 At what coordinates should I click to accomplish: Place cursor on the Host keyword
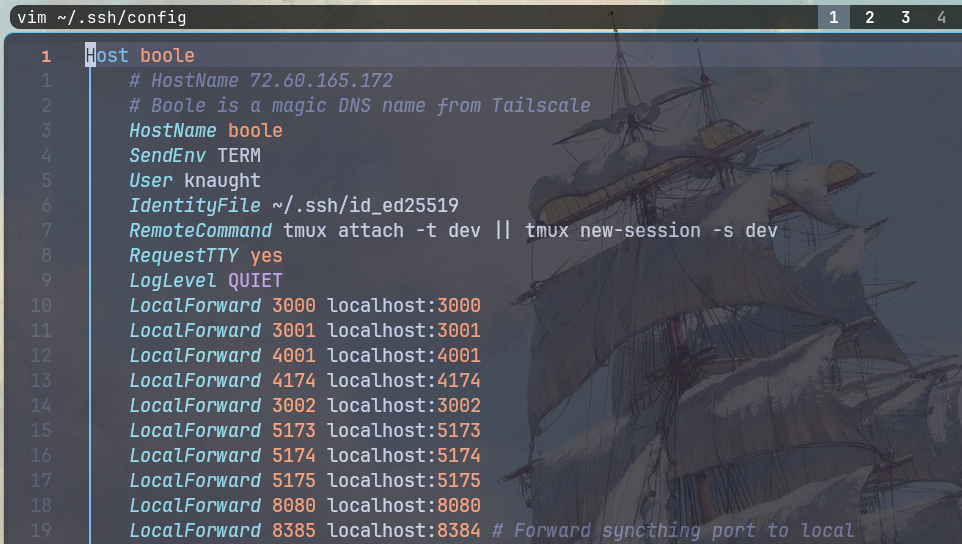coord(107,55)
